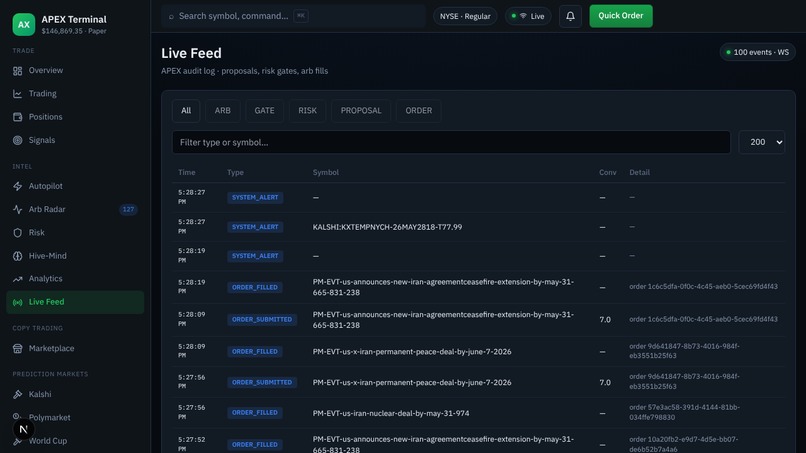Click the Kalshi gavel icon
This screenshot has height=453, width=806.
pos(17,394)
